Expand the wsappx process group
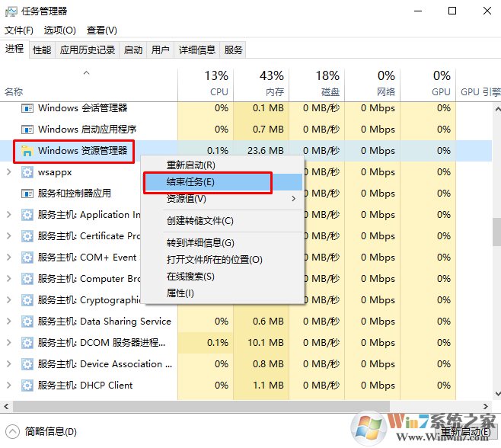The height and width of the screenshot is (448, 501). point(9,172)
